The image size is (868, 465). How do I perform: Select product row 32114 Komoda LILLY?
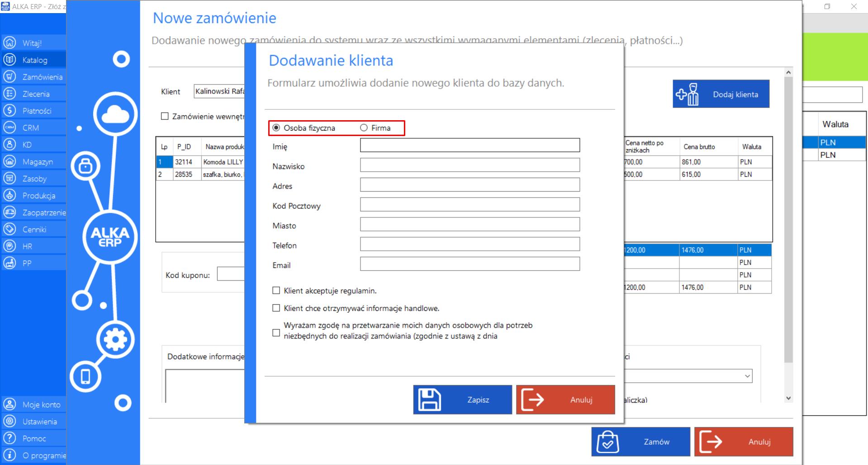201,162
